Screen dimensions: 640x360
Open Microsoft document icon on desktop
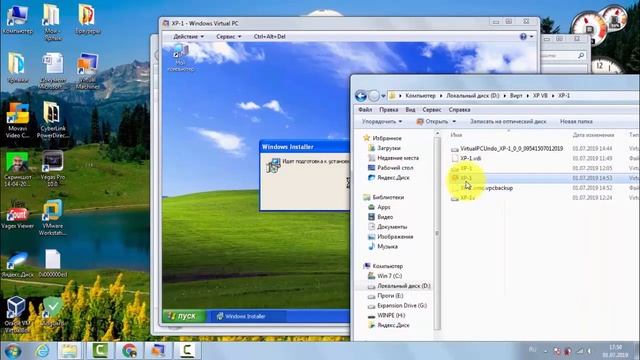(x=53, y=71)
